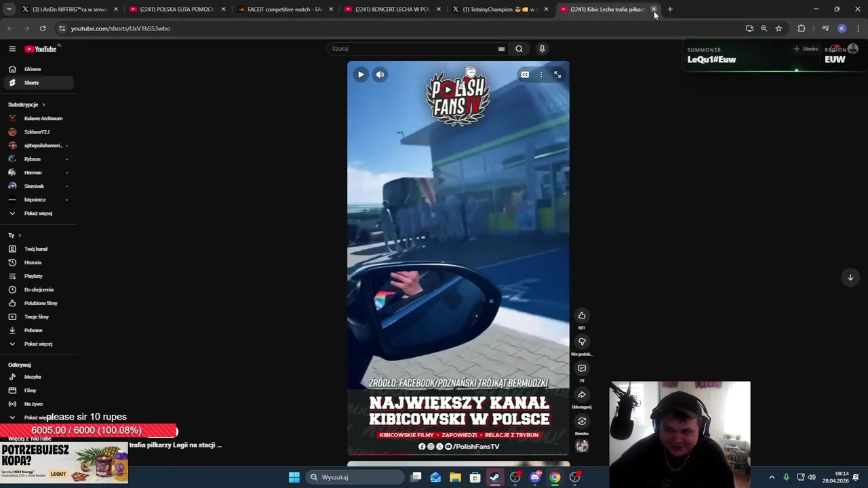The height and width of the screenshot is (488, 868).
Task: Switch to POLSKA ELITA POMOCY tab
Action: click(x=178, y=9)
